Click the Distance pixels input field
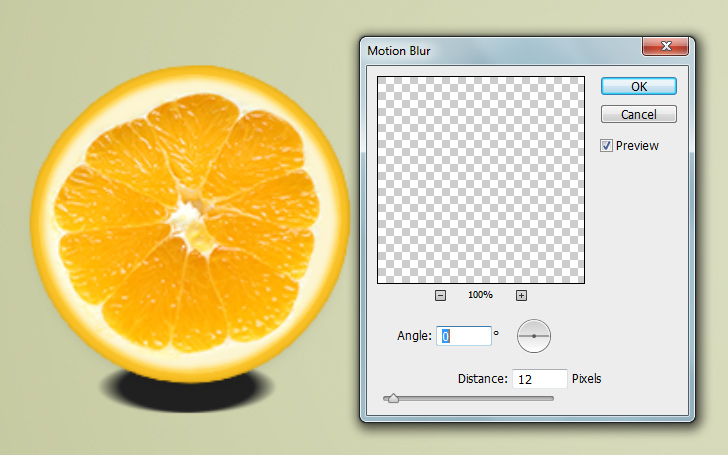This screenshot has width=728, height=455. (x=540, y=379)
